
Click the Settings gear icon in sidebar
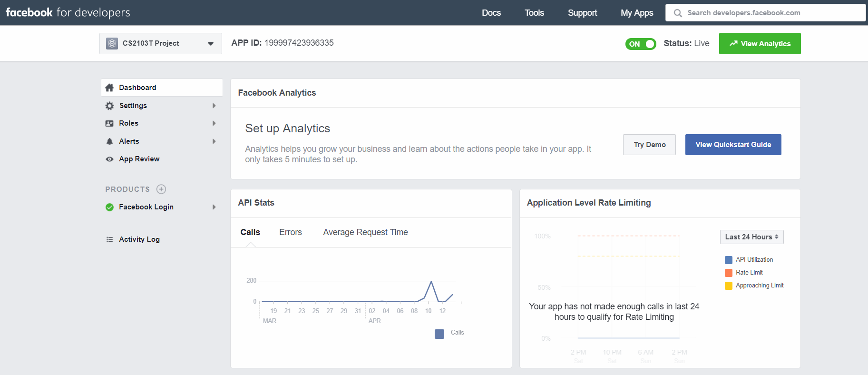pos(109,106)
